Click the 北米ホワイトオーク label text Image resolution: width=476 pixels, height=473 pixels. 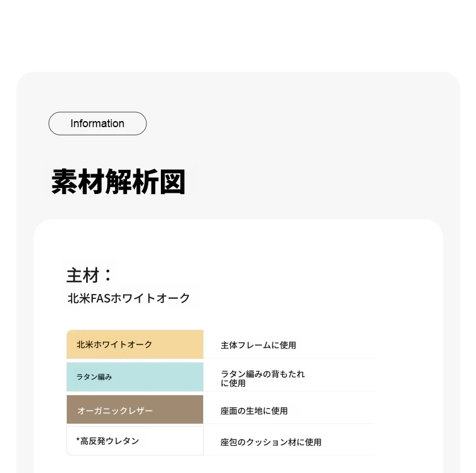[x=114, y=345]
